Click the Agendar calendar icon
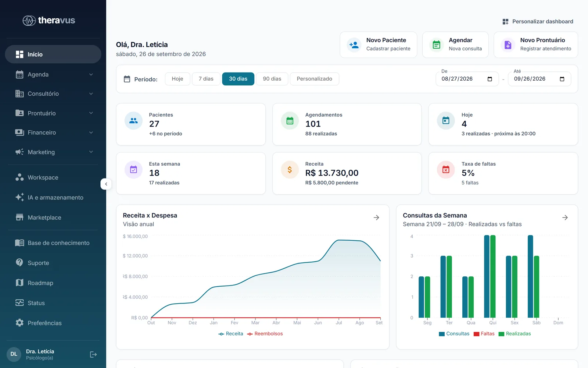 437,45
